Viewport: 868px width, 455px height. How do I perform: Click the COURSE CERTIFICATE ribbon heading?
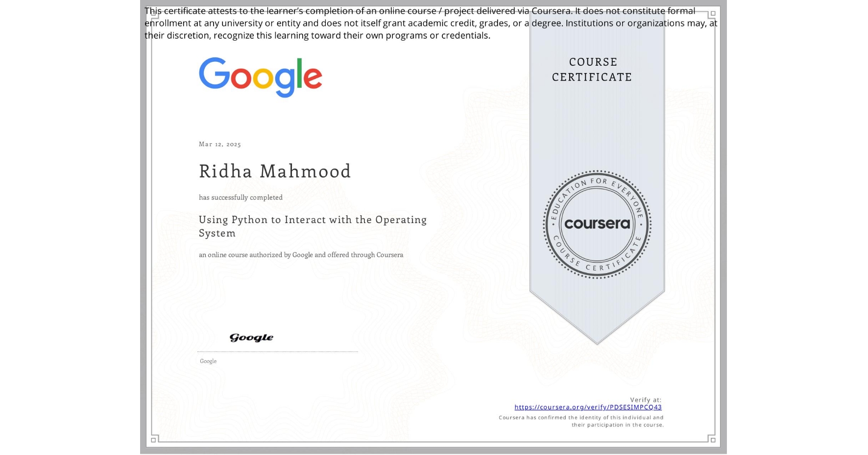pos(592,70)
